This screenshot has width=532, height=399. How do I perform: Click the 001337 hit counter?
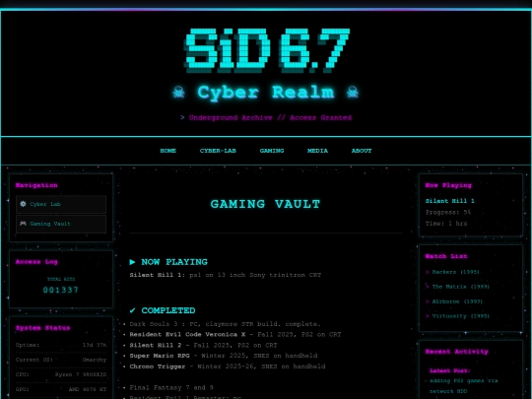61,290
